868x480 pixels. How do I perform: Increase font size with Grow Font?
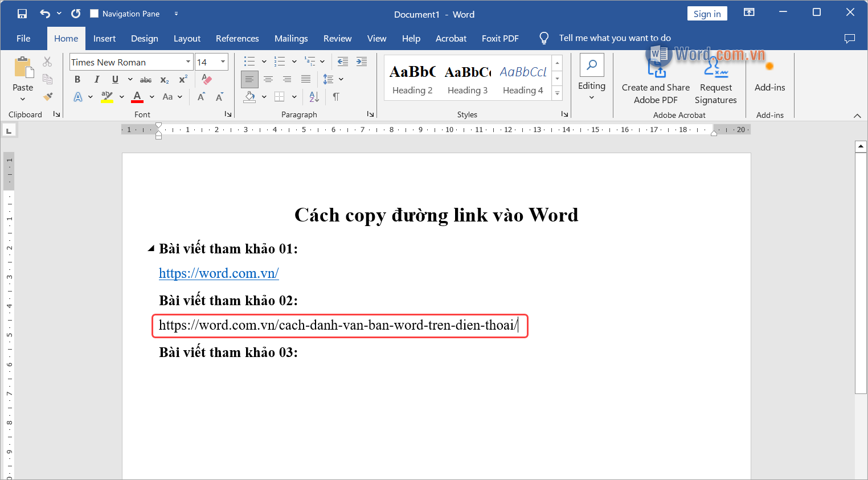tap(201, 97)
